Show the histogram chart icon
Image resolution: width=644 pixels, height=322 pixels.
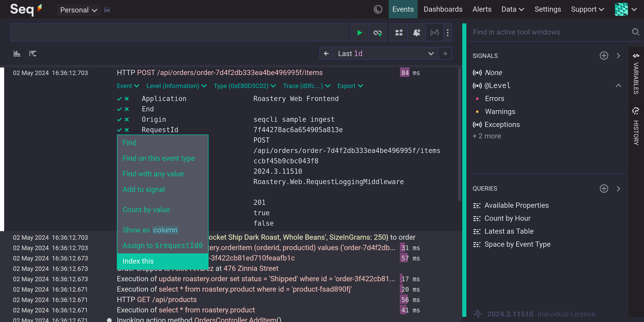17,53
